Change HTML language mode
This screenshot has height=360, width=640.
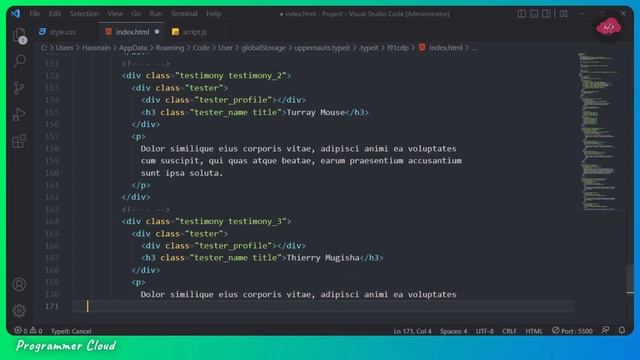pyautogui.click(x=534, y=331)
